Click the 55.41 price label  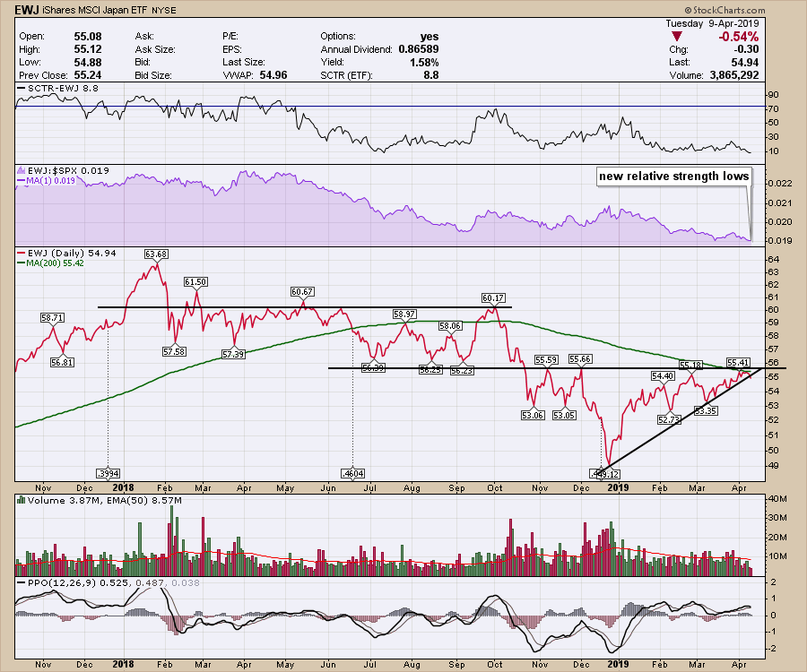[739, 363]
